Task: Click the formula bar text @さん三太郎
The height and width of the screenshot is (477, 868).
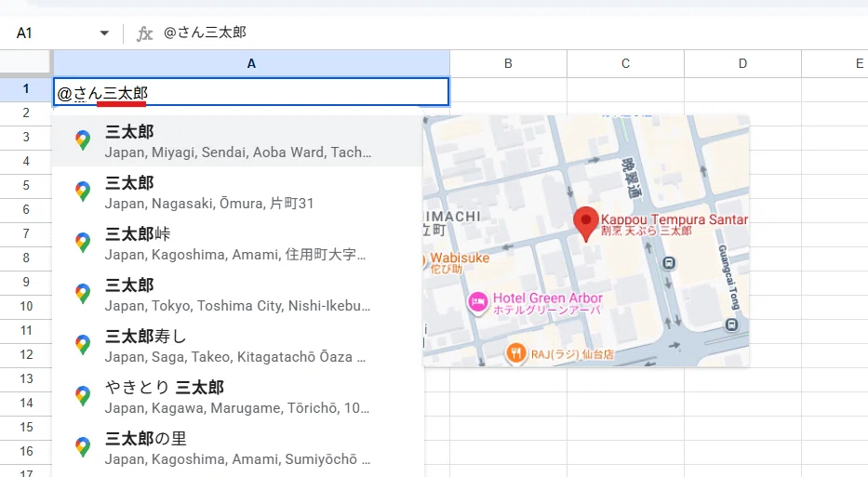Action: (x=205, y=33)
